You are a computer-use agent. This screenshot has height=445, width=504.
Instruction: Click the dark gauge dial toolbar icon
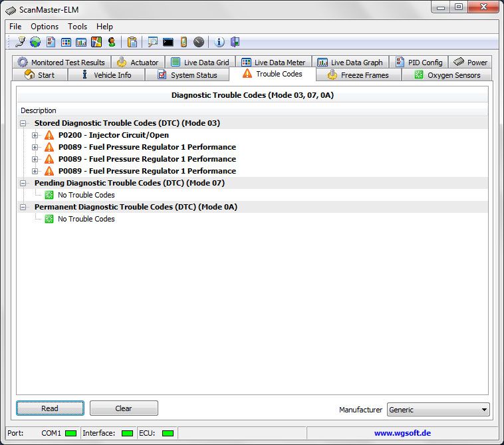point(199,42)
